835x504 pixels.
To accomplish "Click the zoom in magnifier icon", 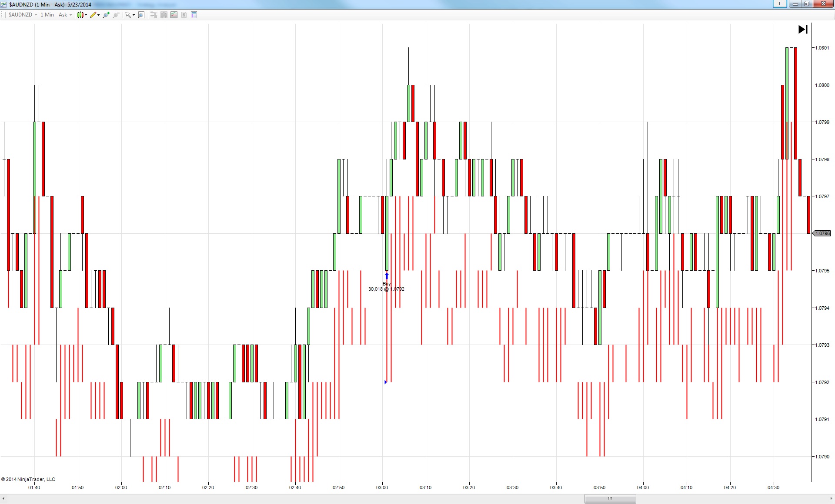I will tap(106, 15).
